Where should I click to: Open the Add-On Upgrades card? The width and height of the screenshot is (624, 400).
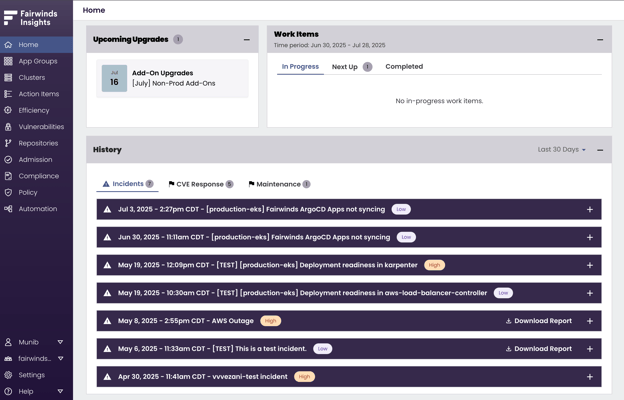172,78
